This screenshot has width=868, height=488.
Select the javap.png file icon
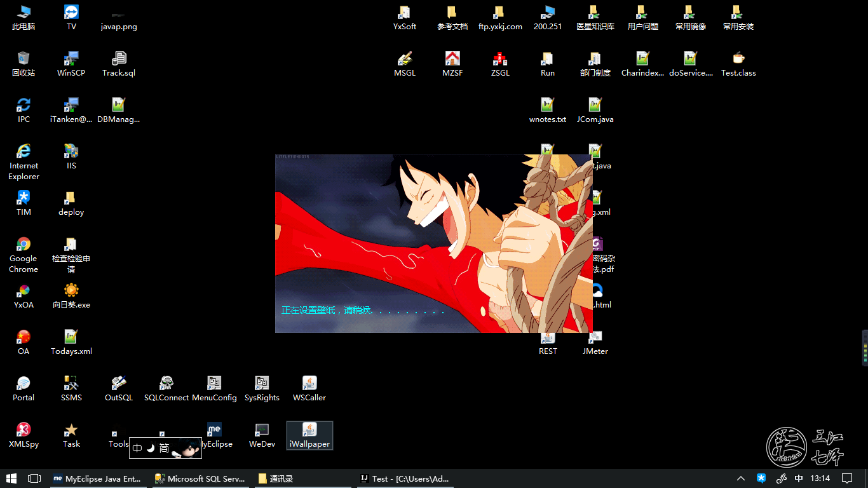[119, 18]
